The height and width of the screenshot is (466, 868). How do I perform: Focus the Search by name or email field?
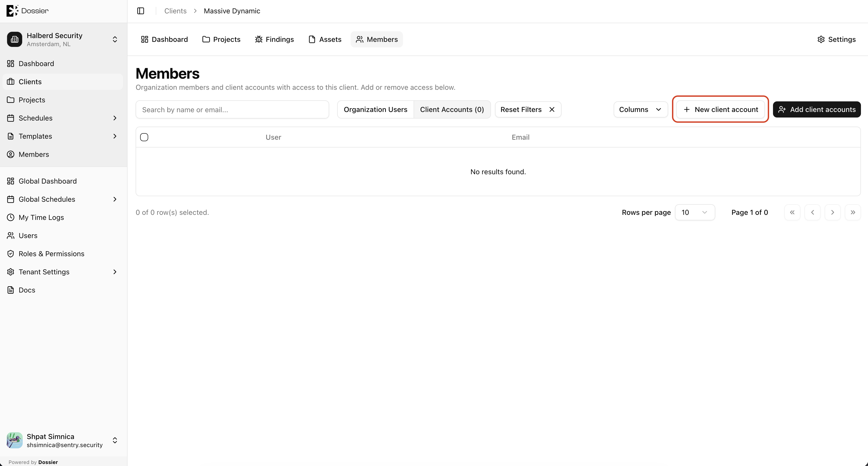232,110
